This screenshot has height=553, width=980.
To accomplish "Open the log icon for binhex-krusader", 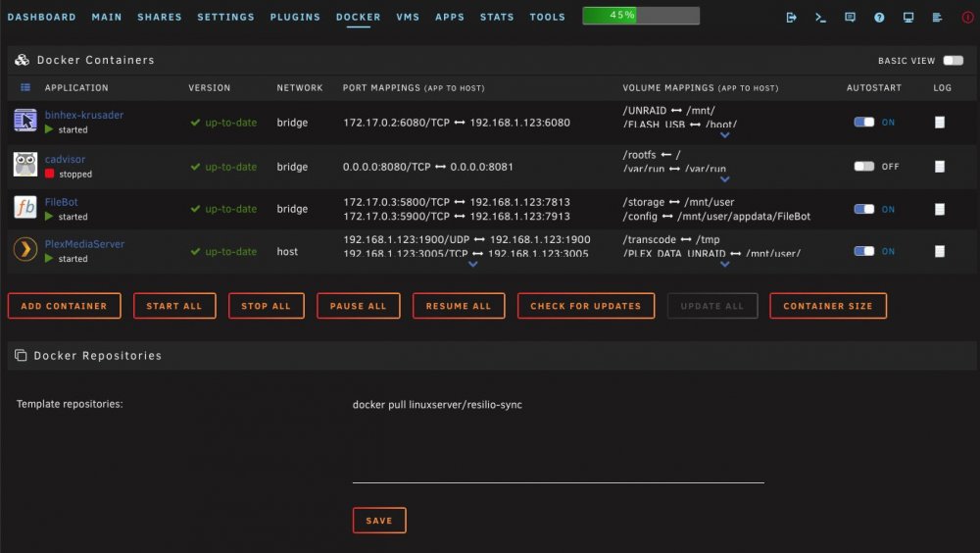I will point(940,123).
